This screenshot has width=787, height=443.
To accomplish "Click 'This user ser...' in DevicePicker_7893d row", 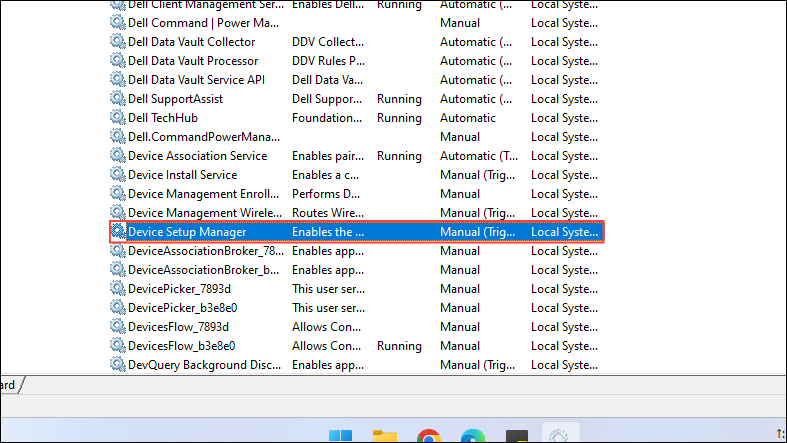I will tap(328, 288).
